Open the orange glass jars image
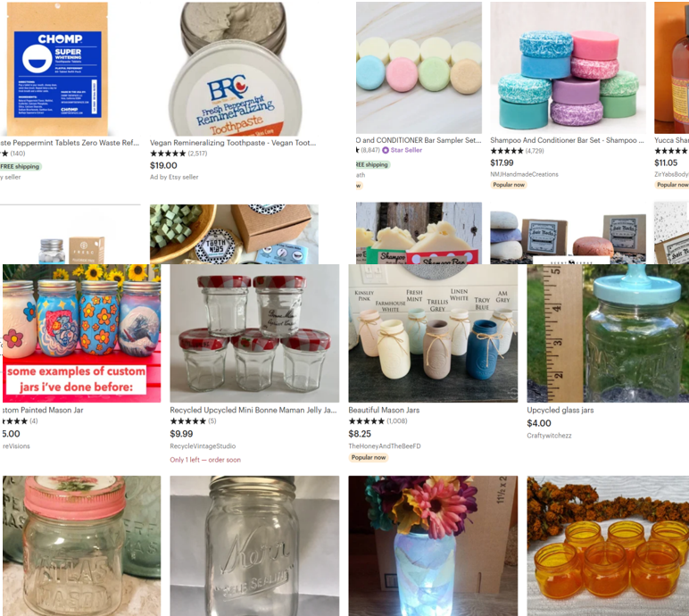This screenshot has height=616, width=689. (608, 545)
